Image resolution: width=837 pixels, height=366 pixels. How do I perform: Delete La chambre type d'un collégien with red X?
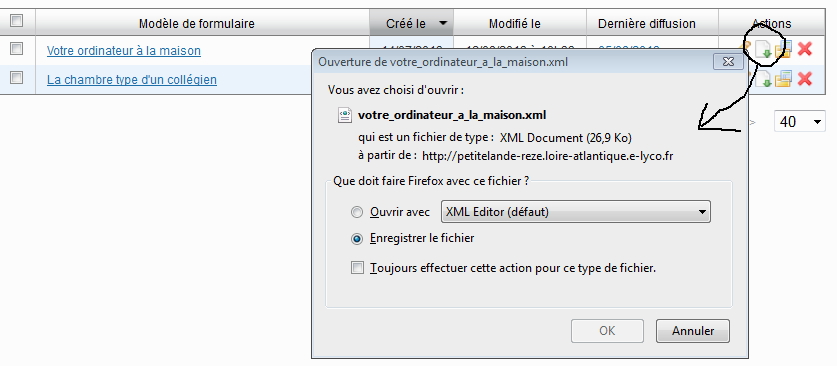coord(804,79)
